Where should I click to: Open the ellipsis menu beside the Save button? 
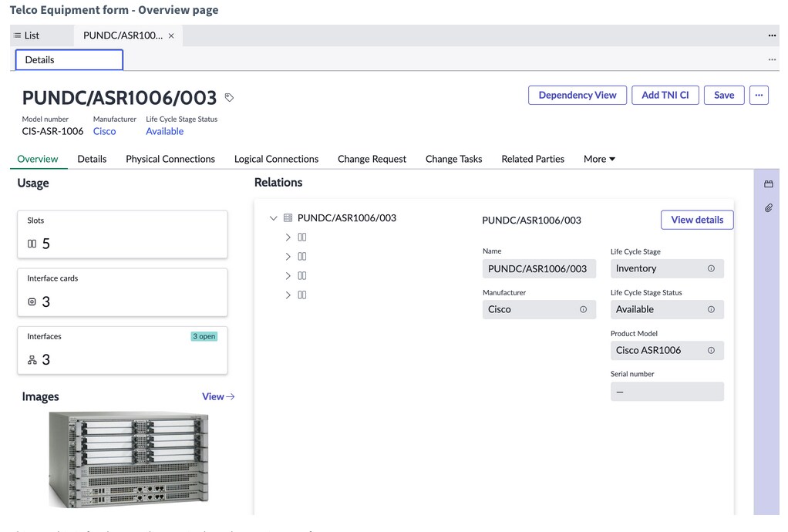759,95
